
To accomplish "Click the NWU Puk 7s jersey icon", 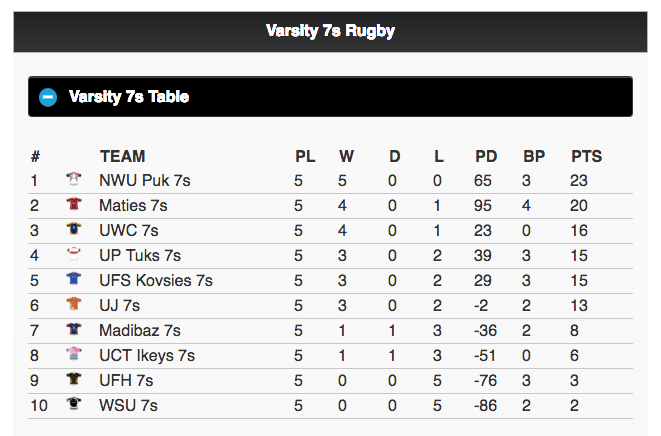I will coord(73,180).
